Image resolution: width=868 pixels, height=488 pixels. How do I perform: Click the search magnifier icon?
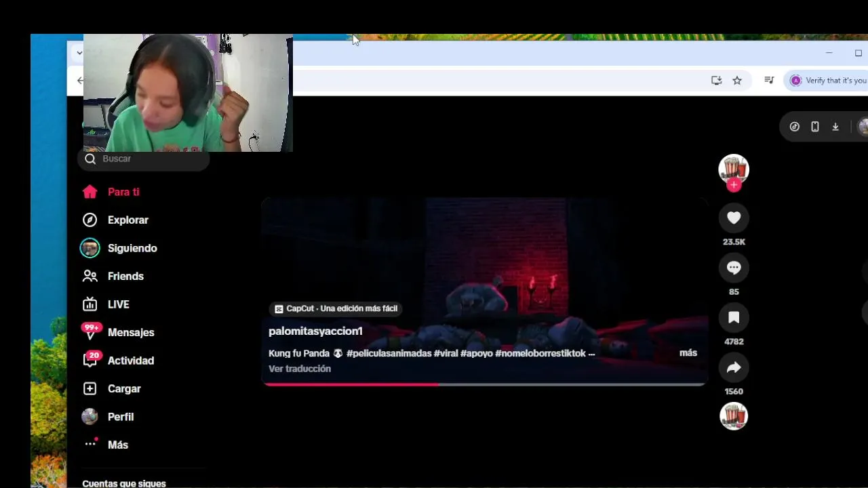tap(90, 159)
